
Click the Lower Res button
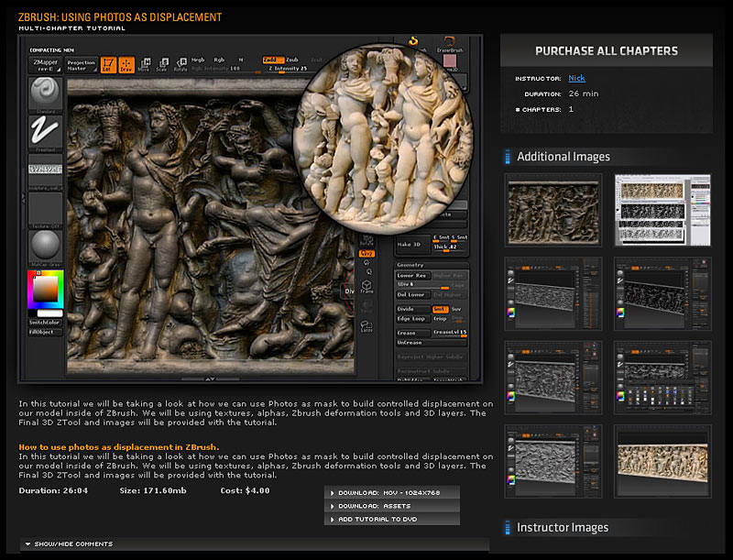pos(413,276)
